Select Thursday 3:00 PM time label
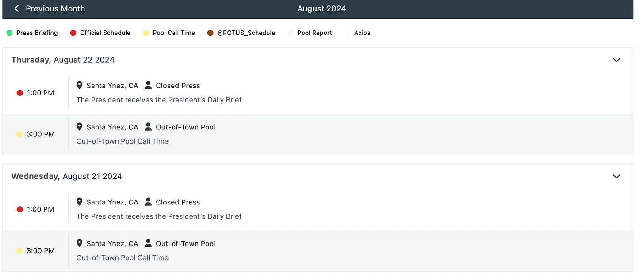The height and width of the screenshot is (280, 644). pyautogui.click(x=40, y=134)
